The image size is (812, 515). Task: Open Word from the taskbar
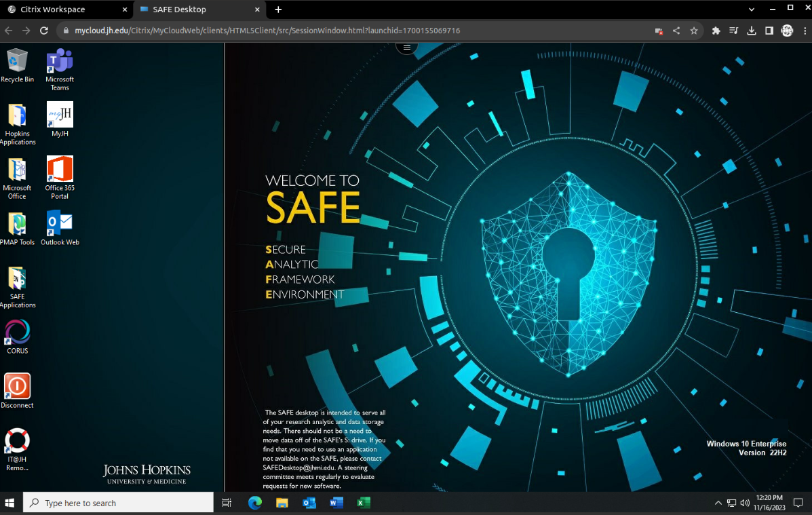point(336,502)
